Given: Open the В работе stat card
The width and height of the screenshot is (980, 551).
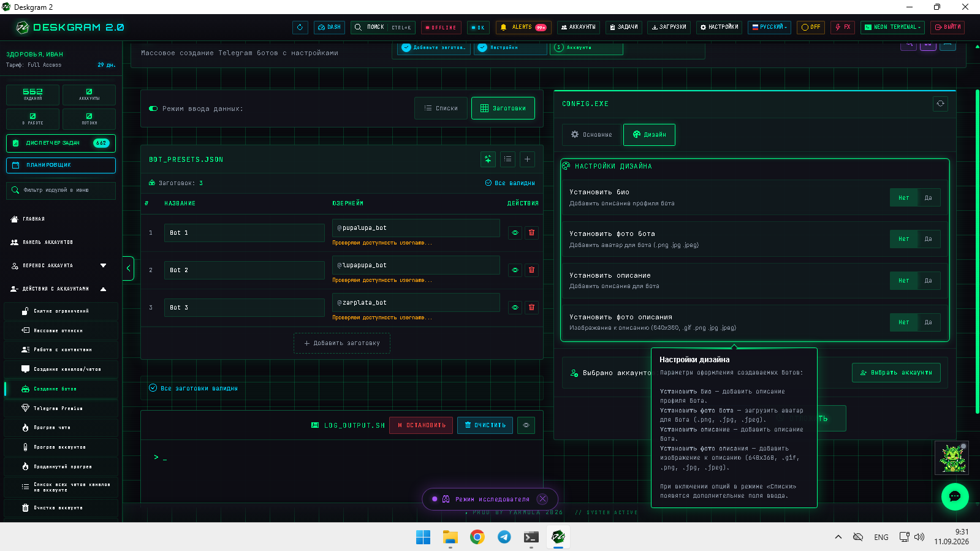Looking at the screenshot, I should click(32, 119).
